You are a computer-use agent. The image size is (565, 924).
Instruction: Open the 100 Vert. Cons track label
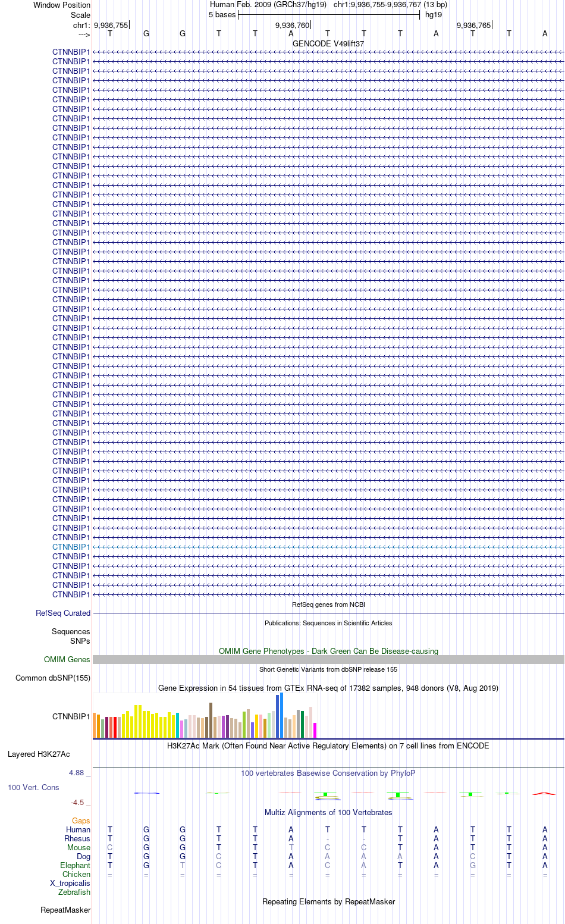33,787
